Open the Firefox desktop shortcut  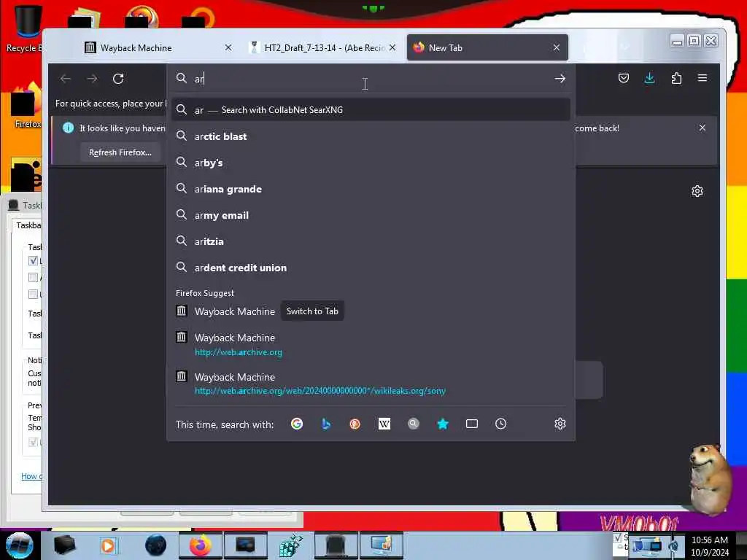tap(26, 106)
